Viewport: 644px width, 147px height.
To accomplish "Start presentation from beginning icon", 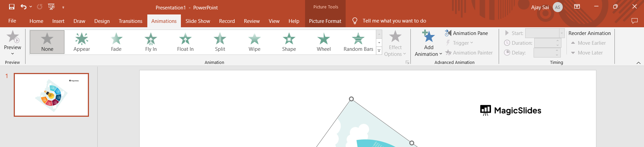I will tap(51, 7).
